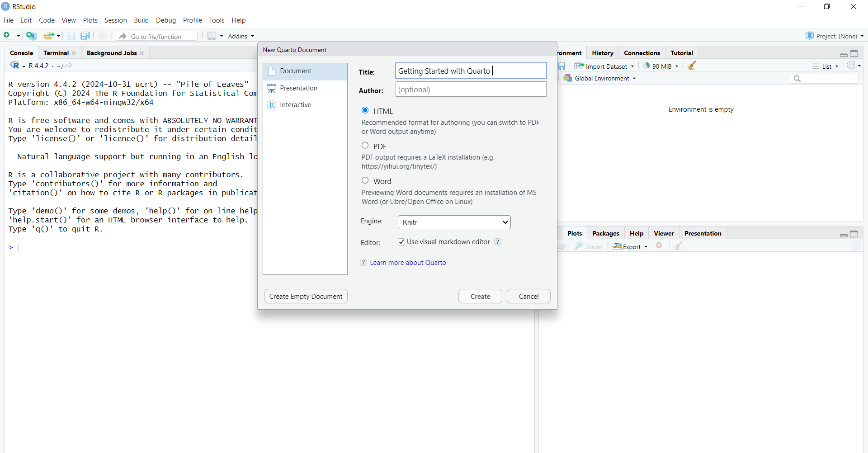Click the next plot arrow icon
Viewport: 868px width, 453px height.
coord(562,246)
